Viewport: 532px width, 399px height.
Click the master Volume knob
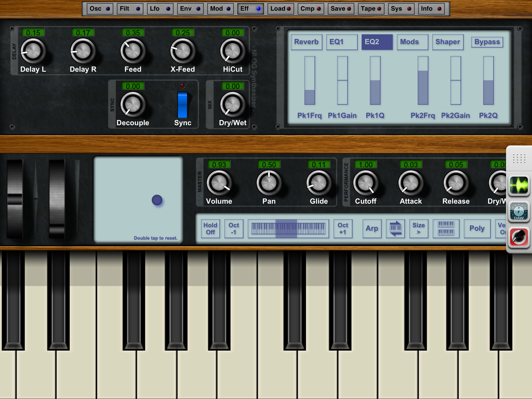pyautogui.click(x=219, y=183)
